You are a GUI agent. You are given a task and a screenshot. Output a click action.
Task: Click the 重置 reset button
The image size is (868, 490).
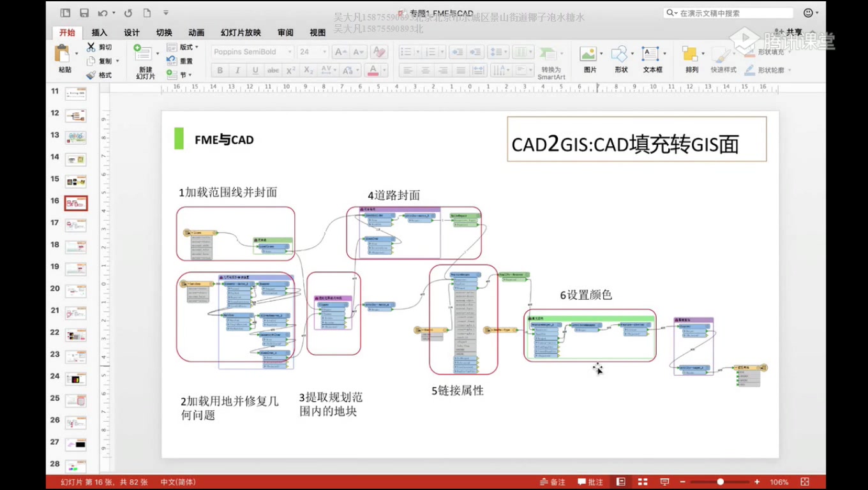(x=182, y=61)
